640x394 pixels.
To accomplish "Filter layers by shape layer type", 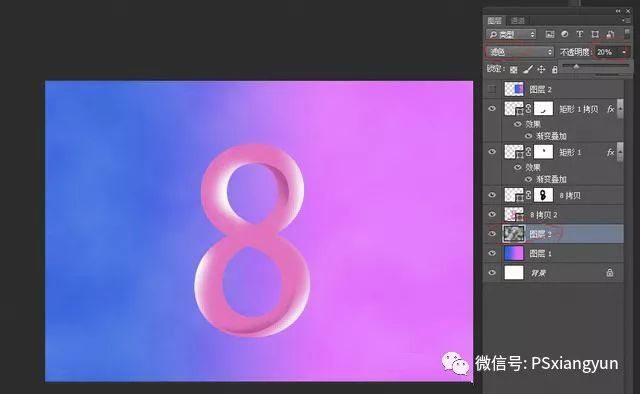I will (595, 34).
